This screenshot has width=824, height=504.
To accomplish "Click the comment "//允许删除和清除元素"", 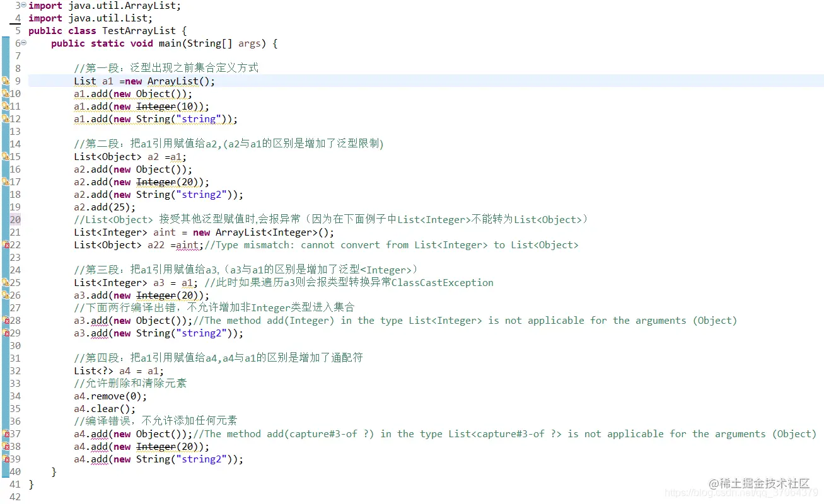I will point(131,383).
